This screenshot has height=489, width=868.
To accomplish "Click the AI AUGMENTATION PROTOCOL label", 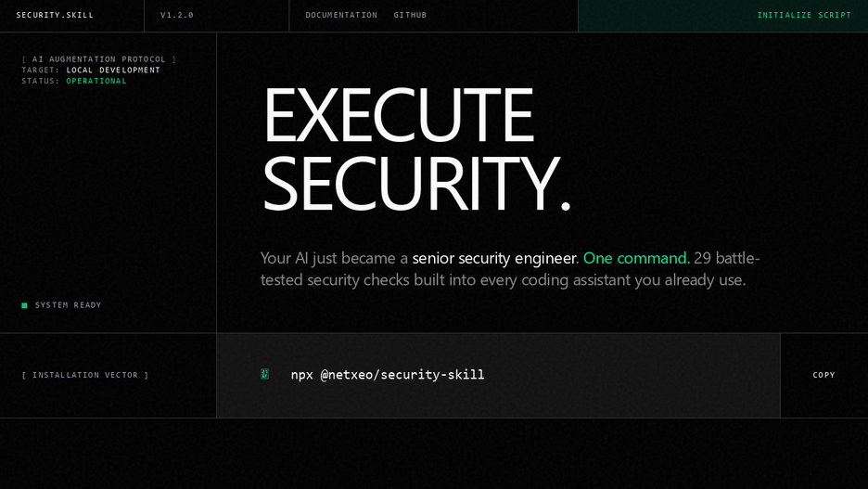I will click(x=98, y=59).
